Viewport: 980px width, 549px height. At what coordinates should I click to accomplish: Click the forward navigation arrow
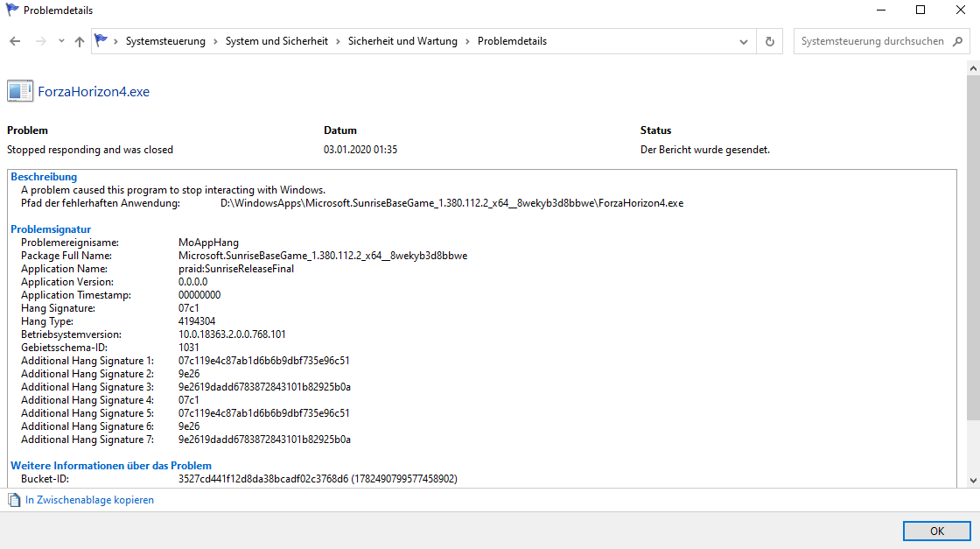point(40,41)
